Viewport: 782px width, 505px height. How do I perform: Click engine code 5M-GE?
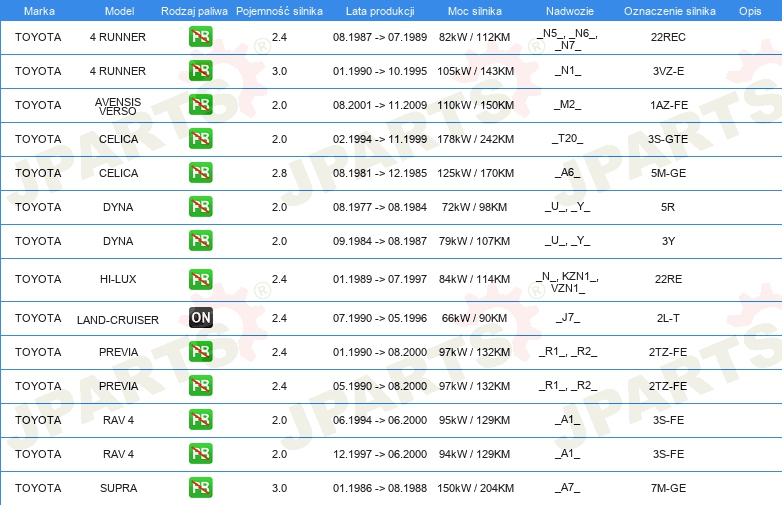coord(668,173)
